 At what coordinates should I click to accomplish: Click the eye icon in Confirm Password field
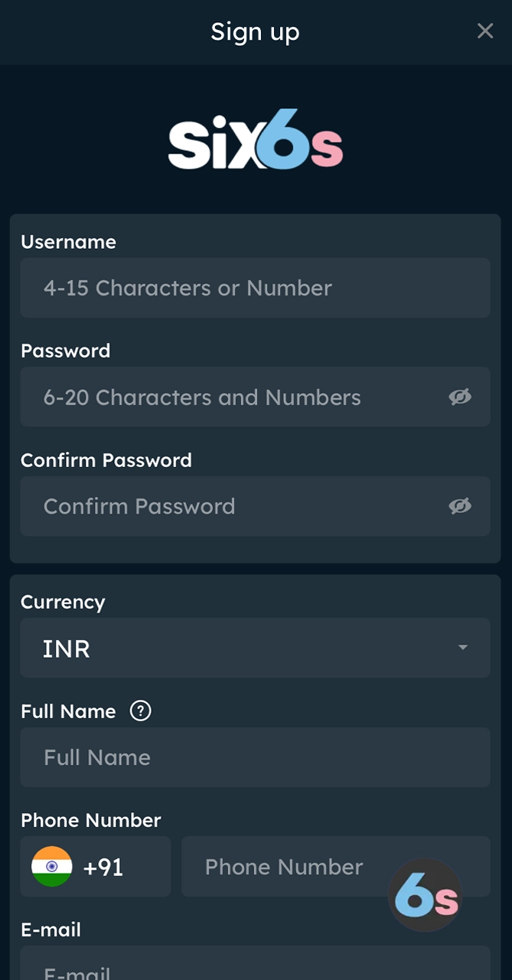coord(460,506)
